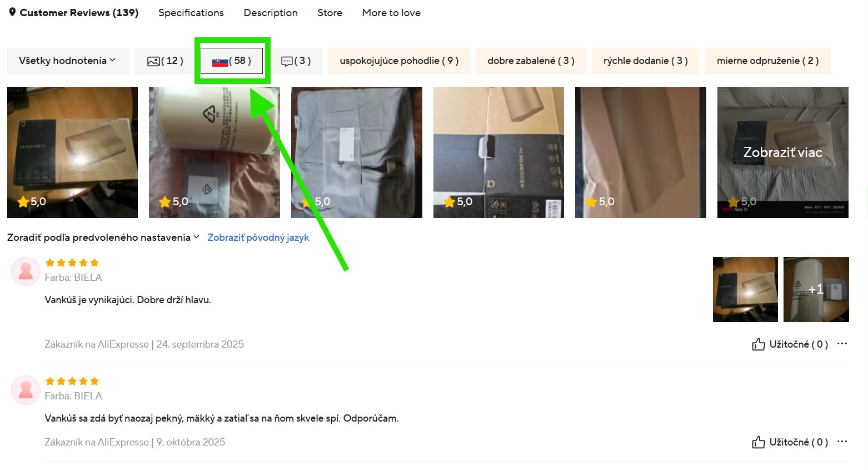Open three-dot menu on first review
This screenshot has height=470, width=868.
point(842,344)
